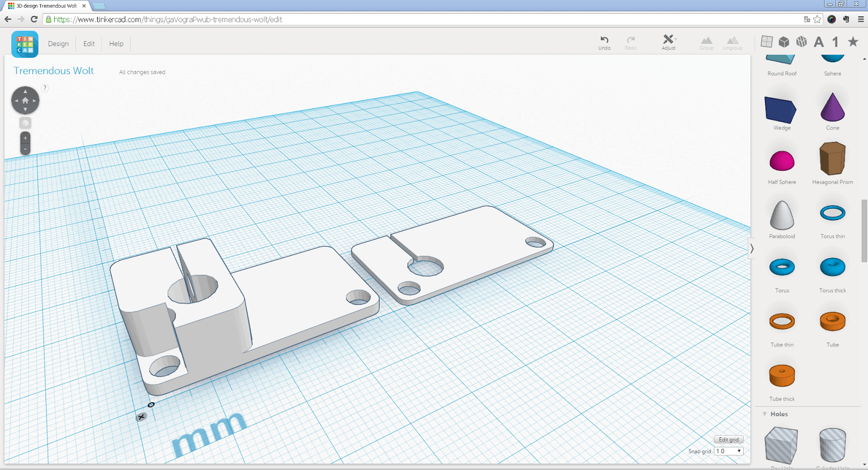868x470 pixels.
Task: Open the numbers category (1 icon)
Action: (x=835, y=42)
